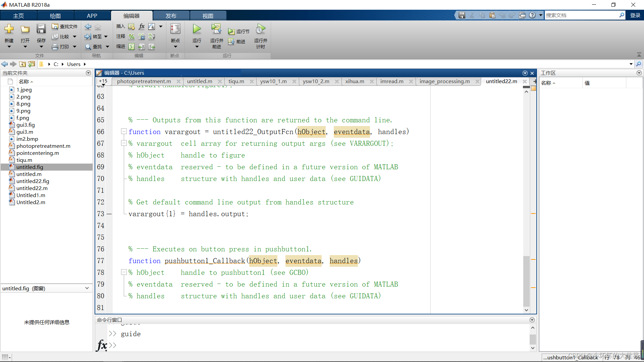Collapse the comment fold at line 78
This screenshot has height=362, width=644.
[124, 272]
